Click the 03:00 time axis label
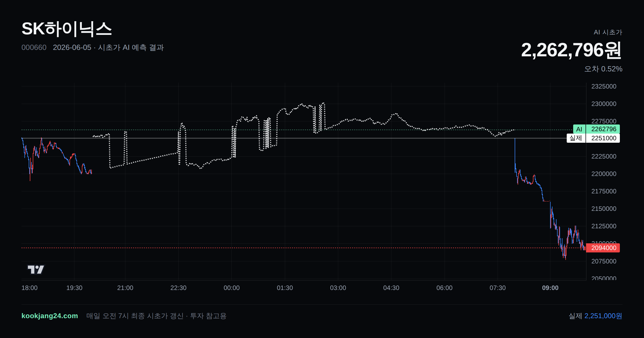644x338 pixels. [x=338, y=288]
